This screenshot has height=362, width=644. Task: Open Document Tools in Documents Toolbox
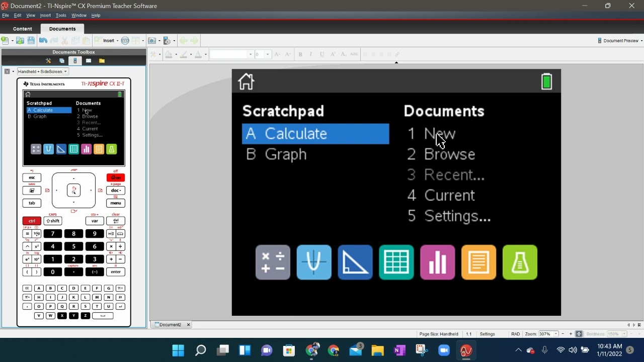pyautogui.click(x=48, y=61)
